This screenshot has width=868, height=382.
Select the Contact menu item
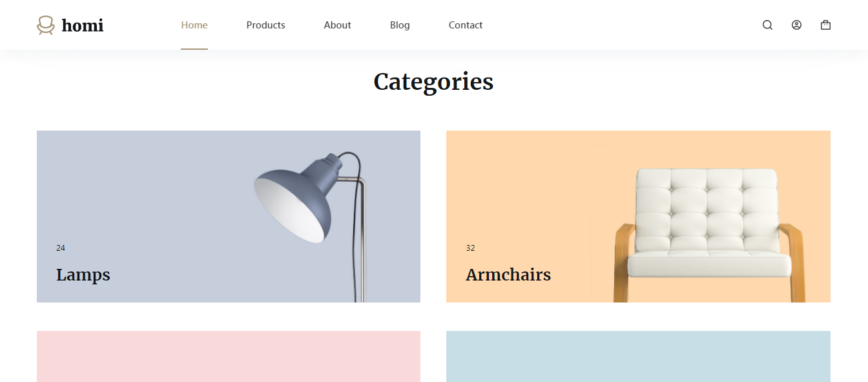click(466, 25)
